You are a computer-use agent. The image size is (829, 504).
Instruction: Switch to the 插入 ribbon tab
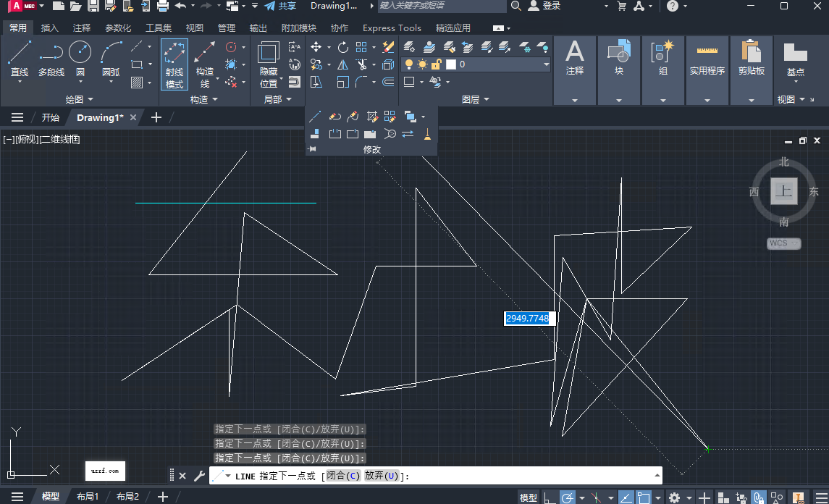pyautogui.click(x=49, y=28)
